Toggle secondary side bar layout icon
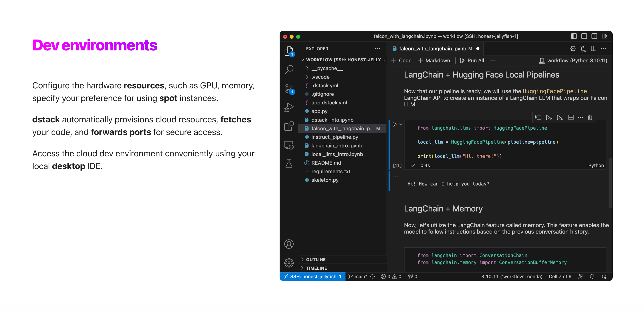This screenshot has height=311, width=644. (x=594, y=36)
